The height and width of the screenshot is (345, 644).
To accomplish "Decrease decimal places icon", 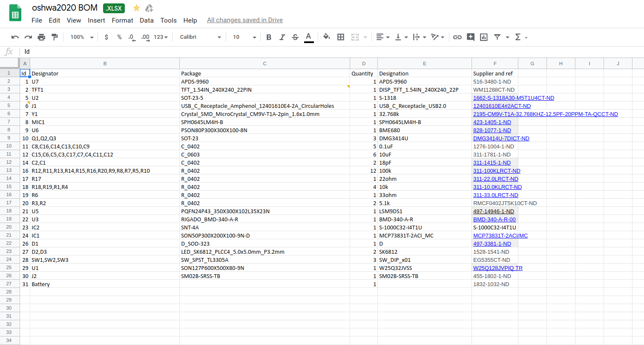I will tap(132, 37).
